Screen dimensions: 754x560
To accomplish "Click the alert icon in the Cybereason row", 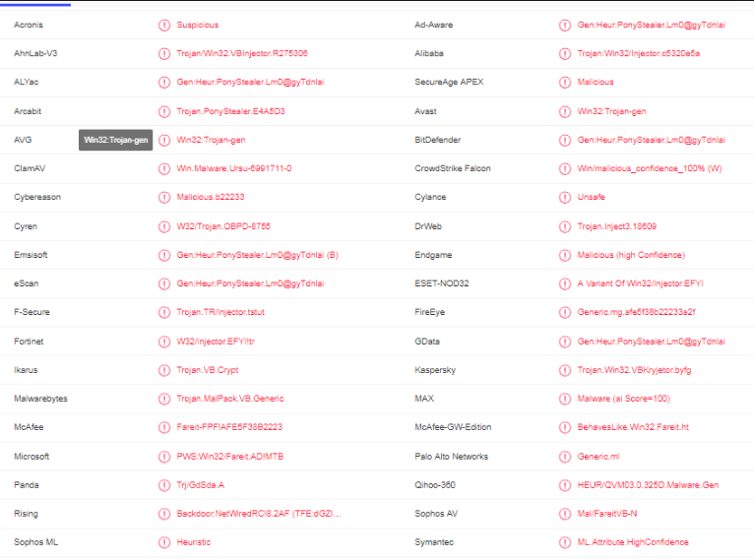I will pos(164,197).
